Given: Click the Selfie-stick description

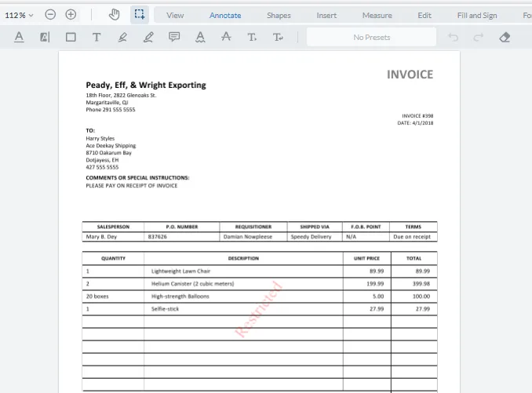Looking at the screenshot, I should [165, 308].
